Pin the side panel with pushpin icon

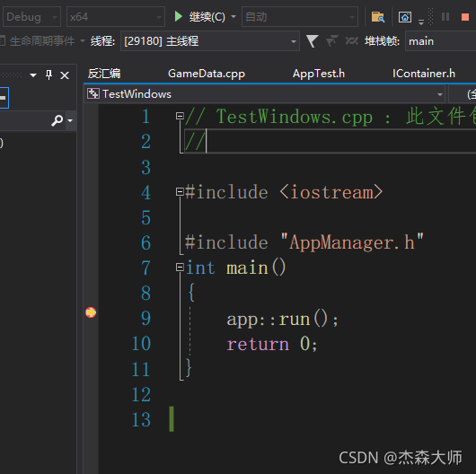tap(48, 75)
